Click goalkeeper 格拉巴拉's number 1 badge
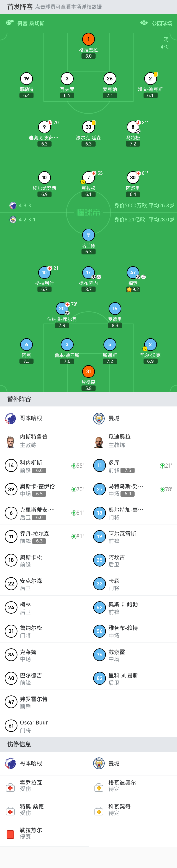 88,39
